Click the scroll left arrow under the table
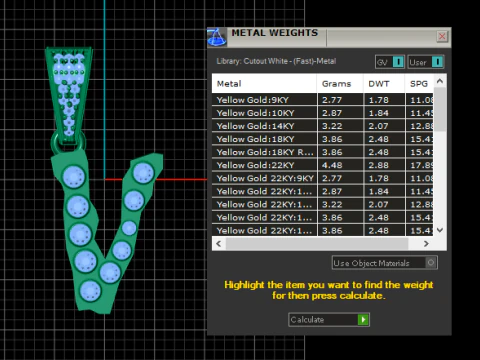The width and height of the screenshot is (480, 360). pyautogui.click(x=219, y=244)
